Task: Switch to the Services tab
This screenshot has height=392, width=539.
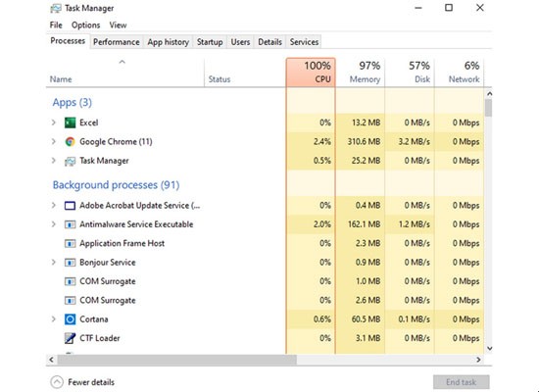Action: point(304,42)
